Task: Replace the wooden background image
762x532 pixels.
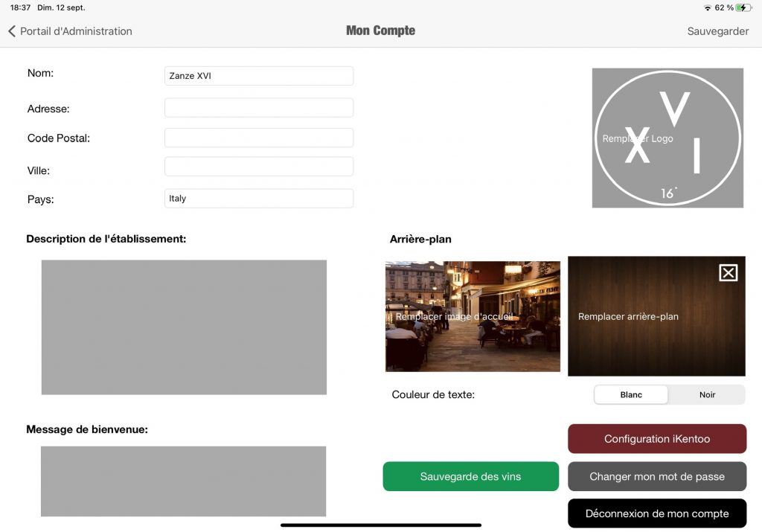Action: 656,316
